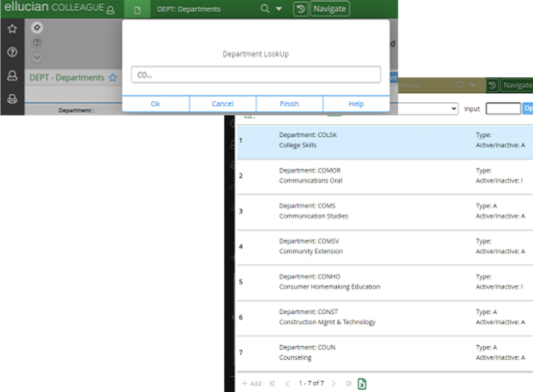The width and height of the screenshot is (533, 392).
Task: Open history icon in the background results window
Action: pos(492,85)
